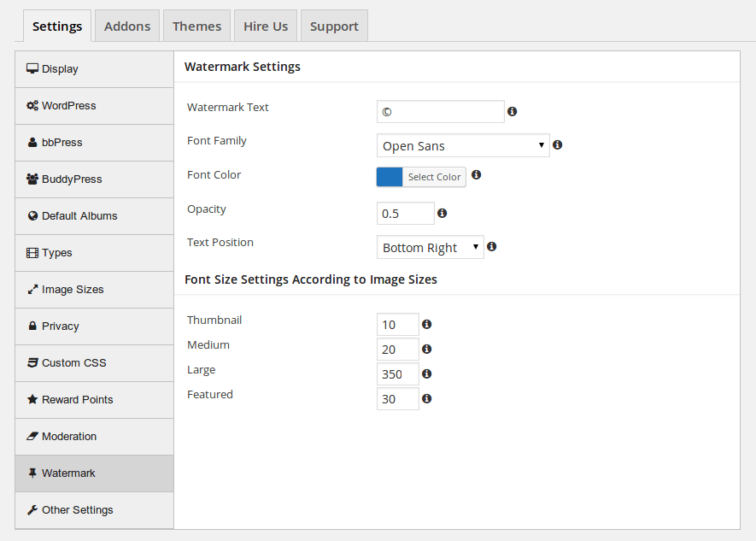Screen dimensions: 756x541
Task: Open Moderation settings section
Action: [95, 437]
